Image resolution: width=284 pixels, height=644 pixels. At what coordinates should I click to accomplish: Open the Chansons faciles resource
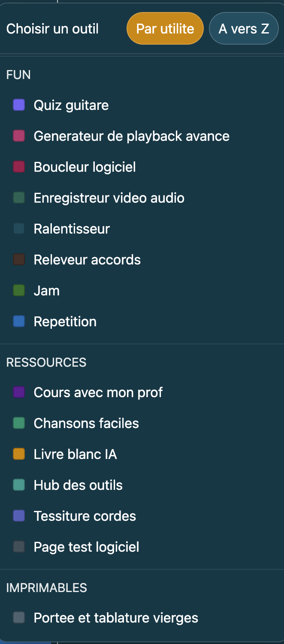point(86,423)
